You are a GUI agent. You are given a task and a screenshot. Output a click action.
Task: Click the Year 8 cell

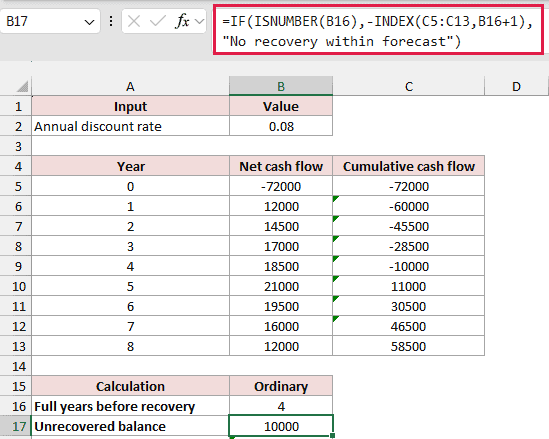pos(130,346)
